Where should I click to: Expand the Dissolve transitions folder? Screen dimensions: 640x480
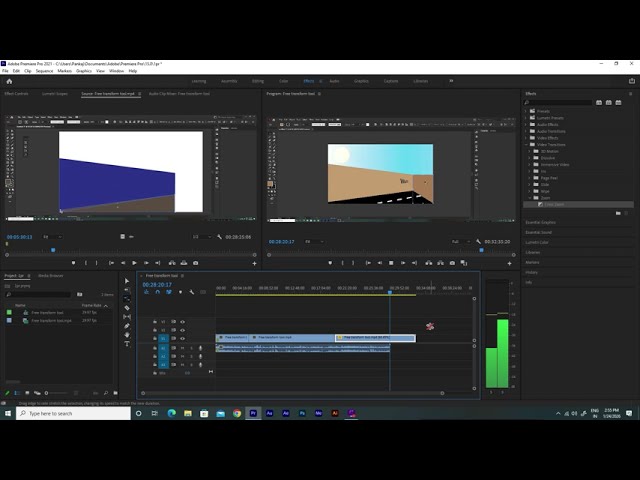pyautogui.click(x=530, y=158)
